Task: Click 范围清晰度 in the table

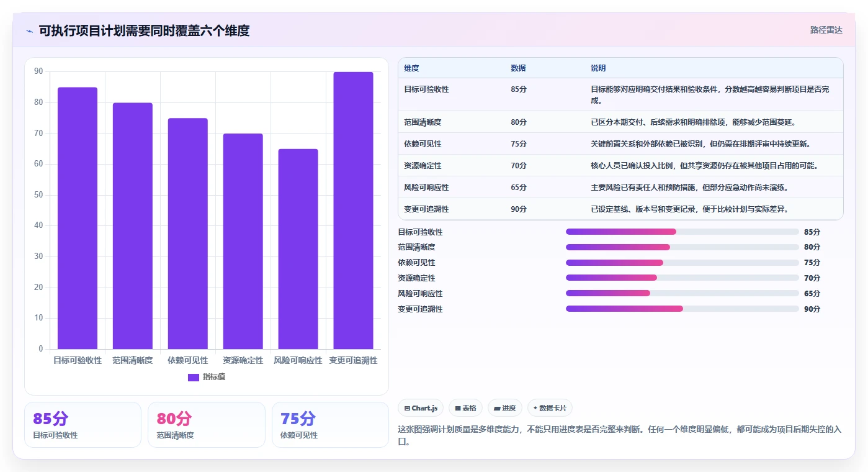Action: click(x=423, y=122)
